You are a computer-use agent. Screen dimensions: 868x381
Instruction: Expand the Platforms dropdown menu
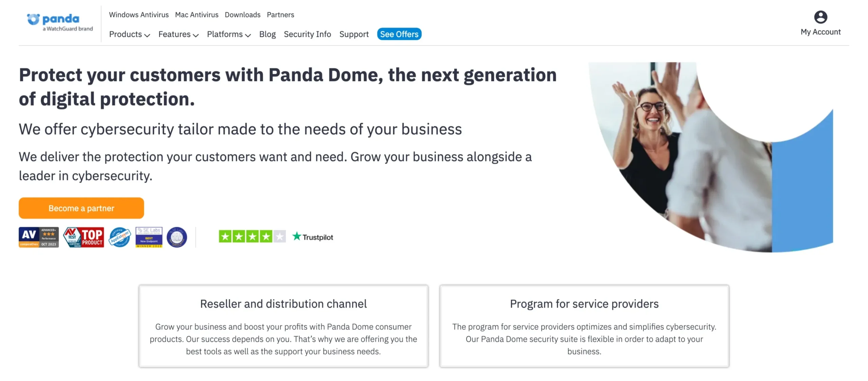click(x=229, y=34)
